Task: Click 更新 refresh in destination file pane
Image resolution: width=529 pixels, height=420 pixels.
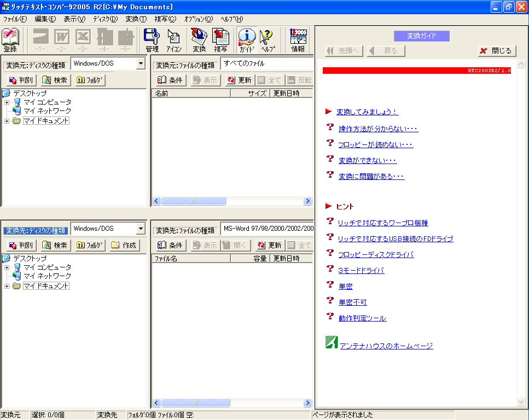Action: [x=270, y=245]
